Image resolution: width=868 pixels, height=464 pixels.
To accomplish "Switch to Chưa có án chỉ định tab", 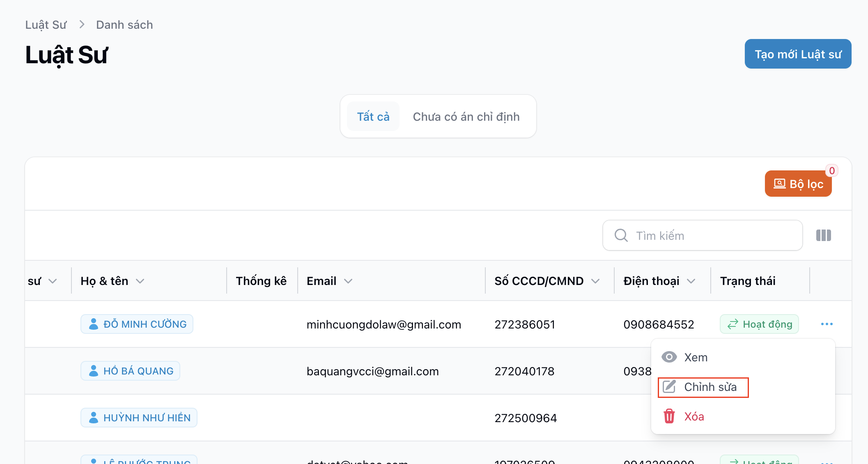I will coord(466,117).
